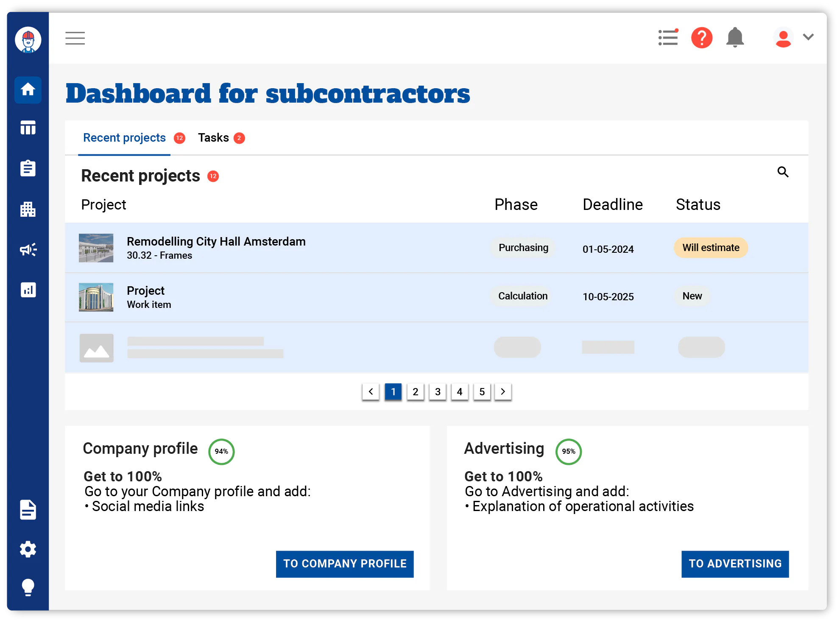Viewport: 840px width, 623px height.
Task: Go to next page arrow
Action: click(x=503, y=391)
